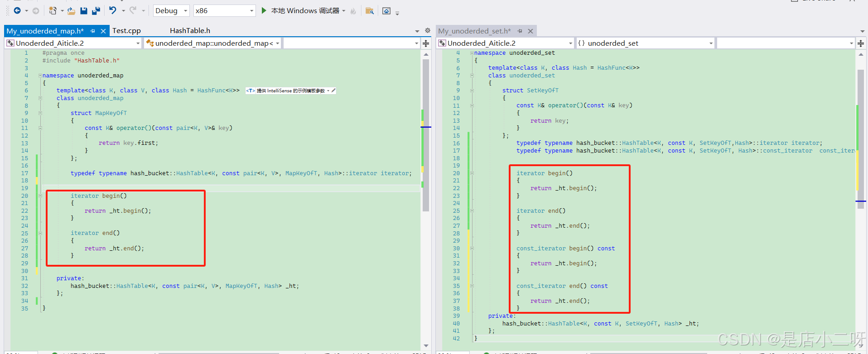
Task: Close the My_unoderded_map.h tab
Action: [103, 31]
